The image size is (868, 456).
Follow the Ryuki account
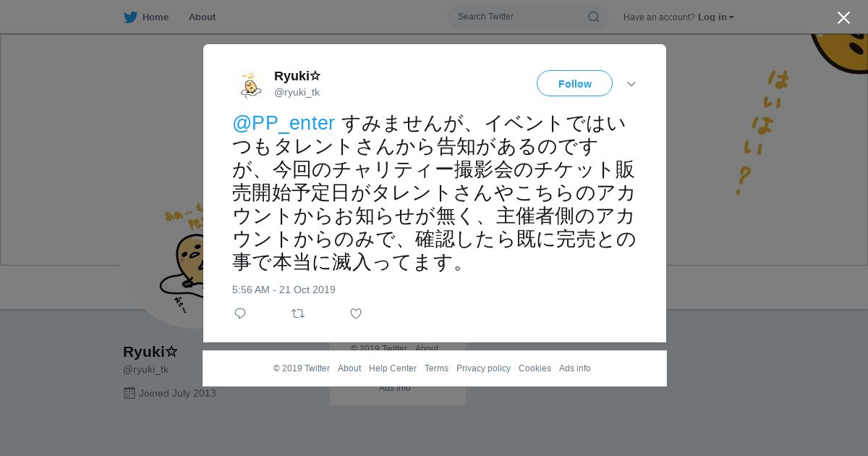coord(574,83)
